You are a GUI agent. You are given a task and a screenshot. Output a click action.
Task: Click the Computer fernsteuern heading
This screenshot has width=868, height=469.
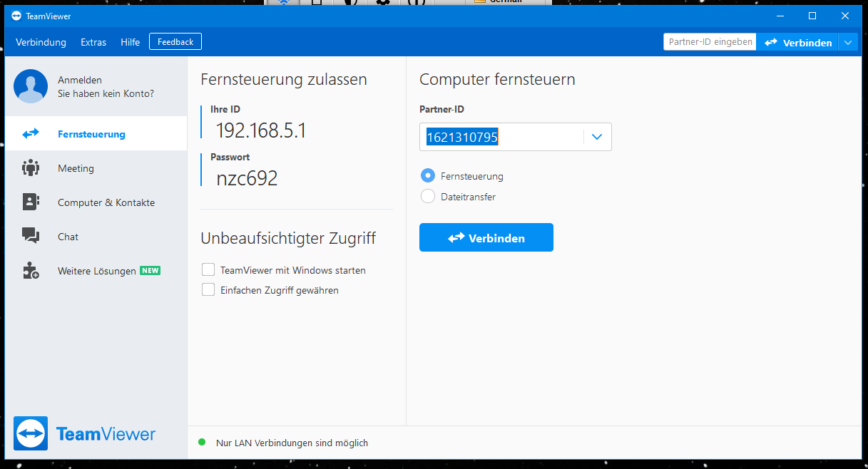pos(497,79)
